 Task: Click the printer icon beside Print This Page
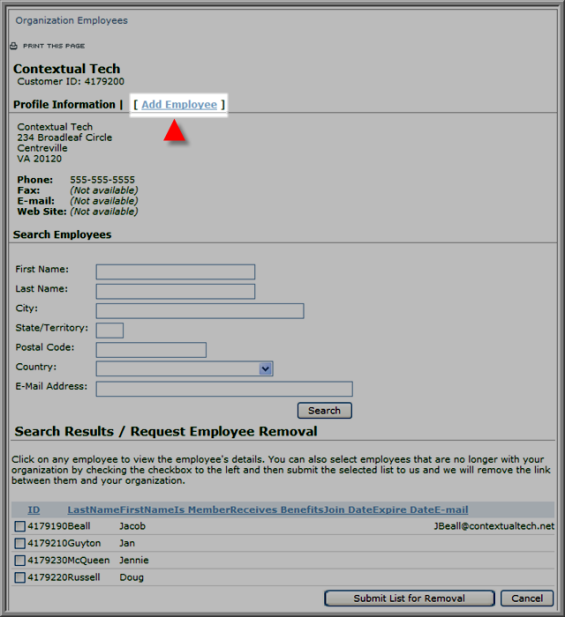click(x=14, y=46)
